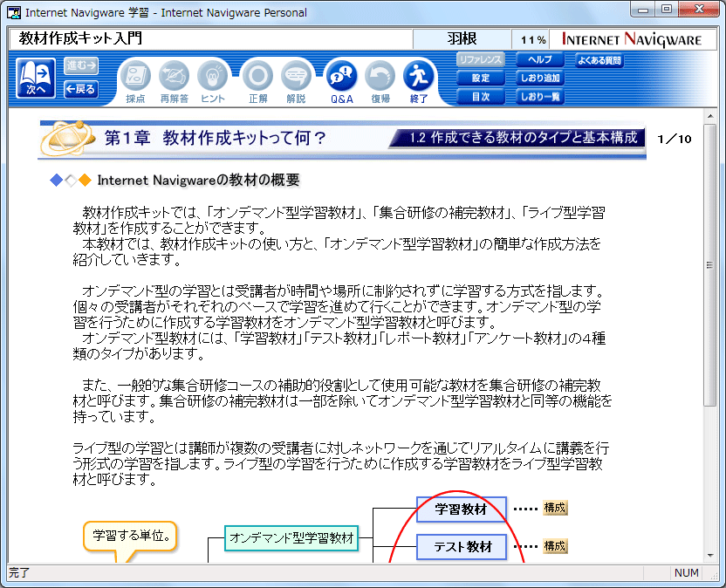726x588 pixels.
Task: Click the 構成 link beside 学習教材
Action: (x=555, y=508)
